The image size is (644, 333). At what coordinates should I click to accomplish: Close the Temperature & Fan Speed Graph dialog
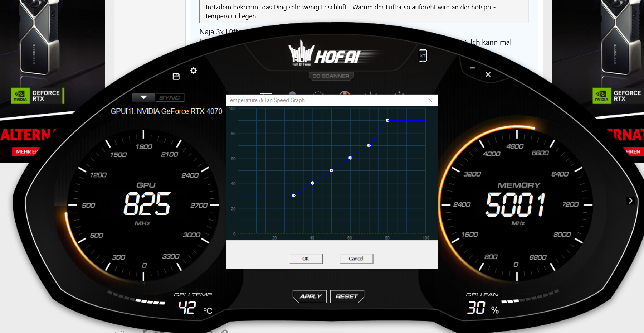click(430, 100)
